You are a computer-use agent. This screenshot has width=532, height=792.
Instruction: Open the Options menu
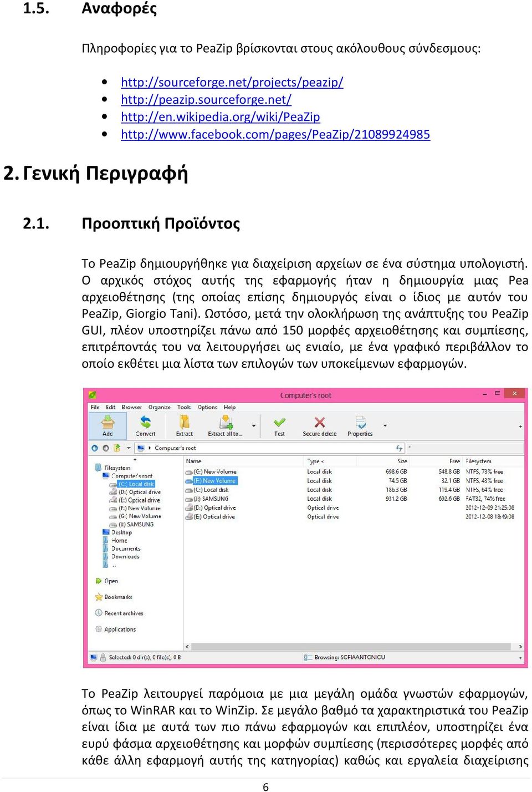[207, 407]
